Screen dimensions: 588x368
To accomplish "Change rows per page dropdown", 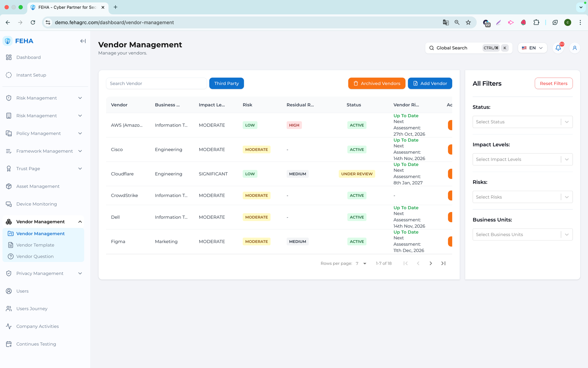I will [x=361, y=263].
